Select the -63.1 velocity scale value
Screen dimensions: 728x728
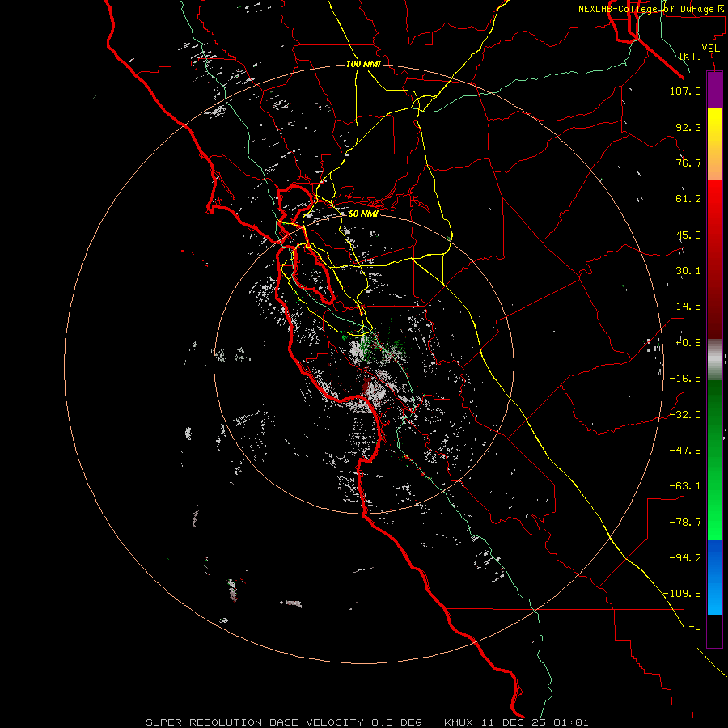pos(685,486)
